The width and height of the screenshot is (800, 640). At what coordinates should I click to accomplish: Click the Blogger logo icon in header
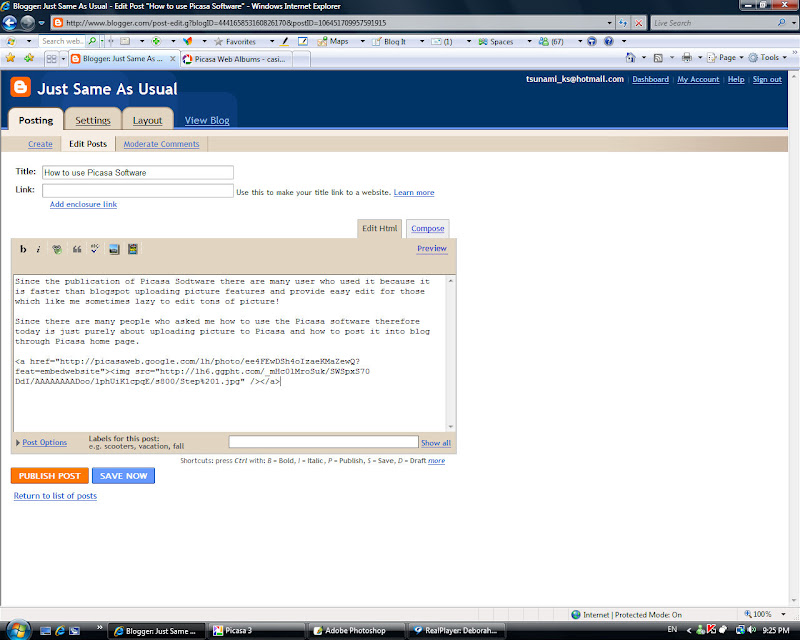pos(20,87)
